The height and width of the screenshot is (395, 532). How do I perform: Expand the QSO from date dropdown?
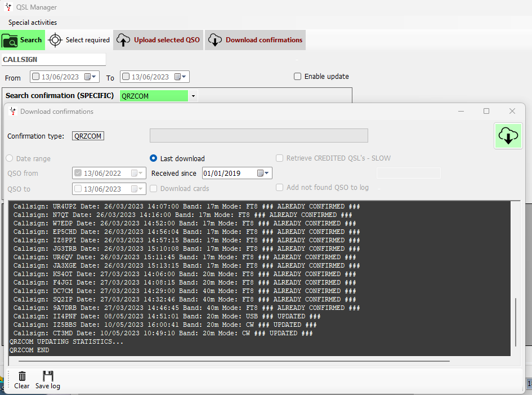pyautogui.click(x=141, y=173)
